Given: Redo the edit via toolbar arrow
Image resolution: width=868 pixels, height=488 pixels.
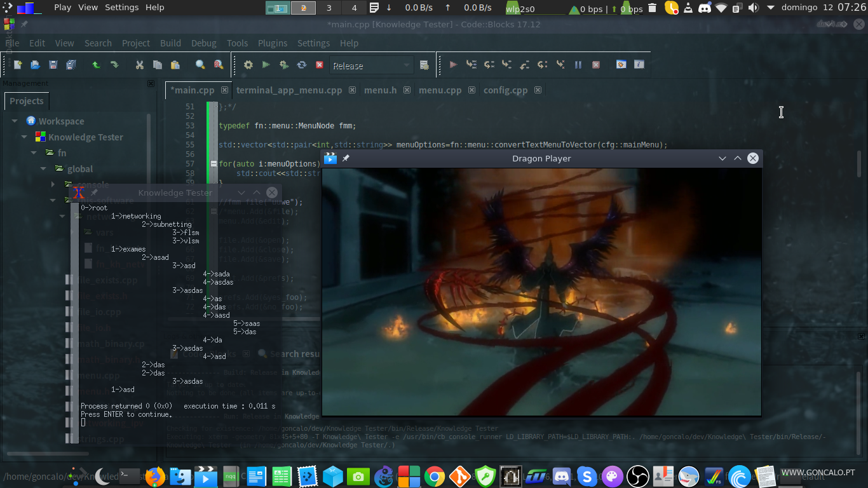Looking at the screenshot, I should point(114,65).
